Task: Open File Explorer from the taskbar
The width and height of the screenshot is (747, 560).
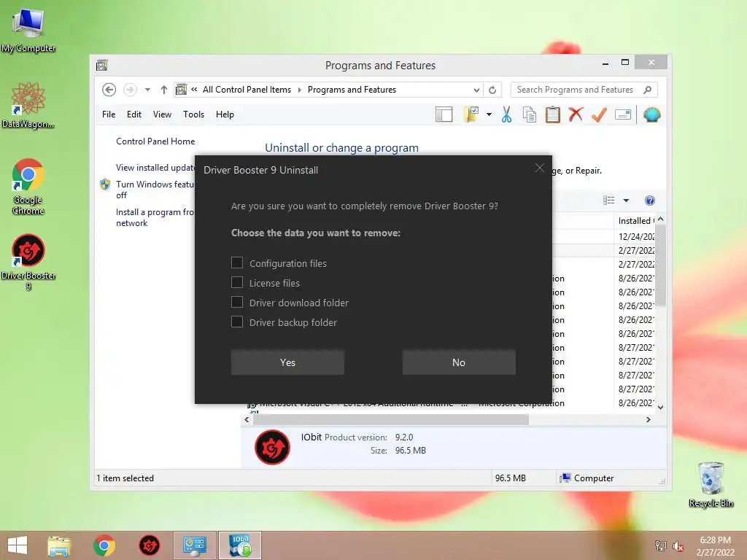Action: pyautogui.click(x=59, y=545)
